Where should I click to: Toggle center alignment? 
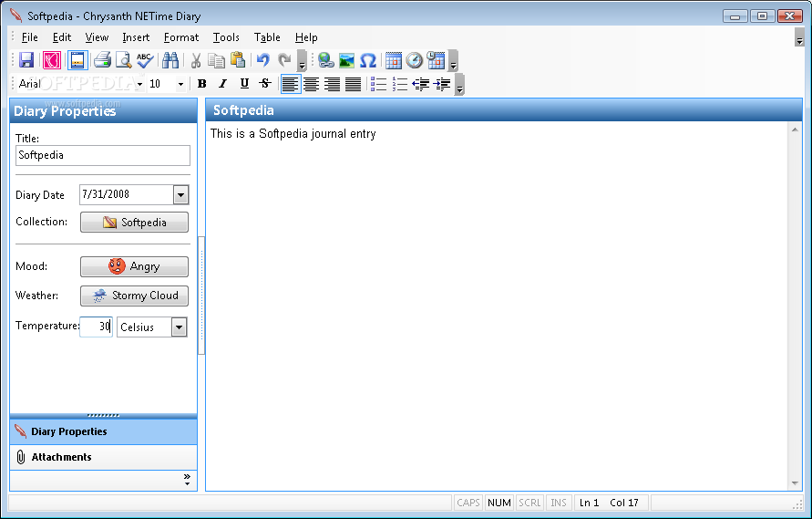[312, 84]
